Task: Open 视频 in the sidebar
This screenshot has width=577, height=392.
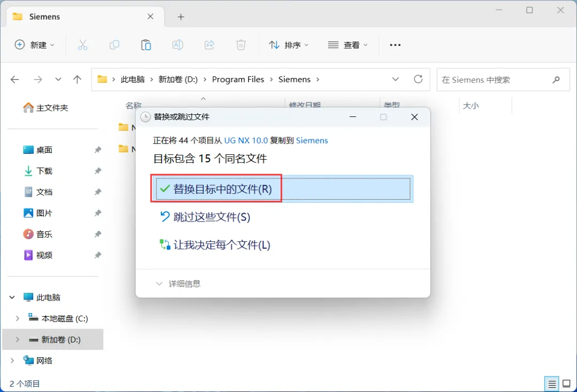Action: click(38, 255)
